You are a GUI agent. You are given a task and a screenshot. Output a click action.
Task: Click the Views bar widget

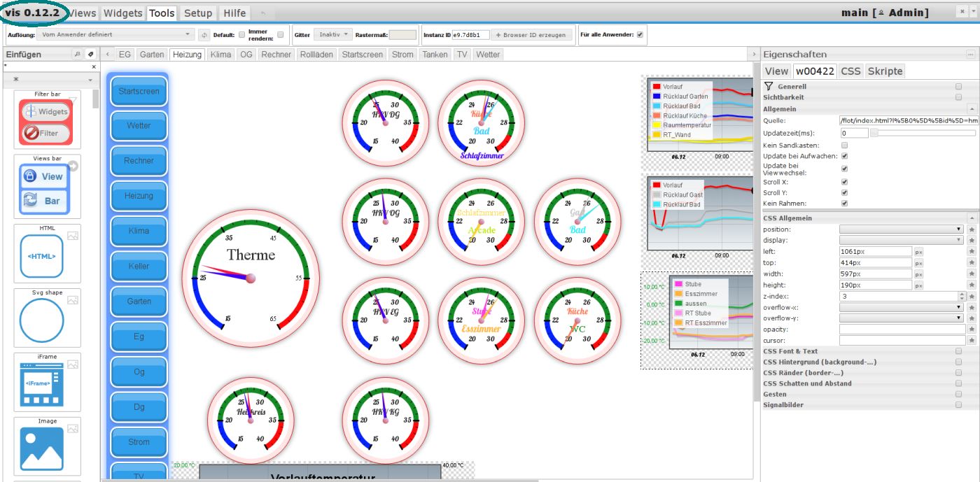click(45, 188)
